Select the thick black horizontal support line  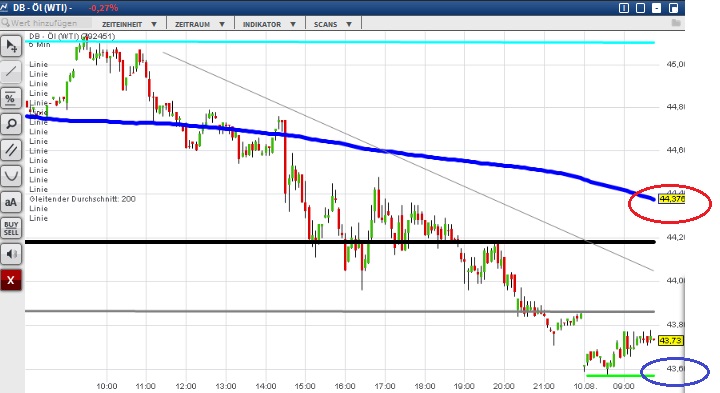coord(340,241)
